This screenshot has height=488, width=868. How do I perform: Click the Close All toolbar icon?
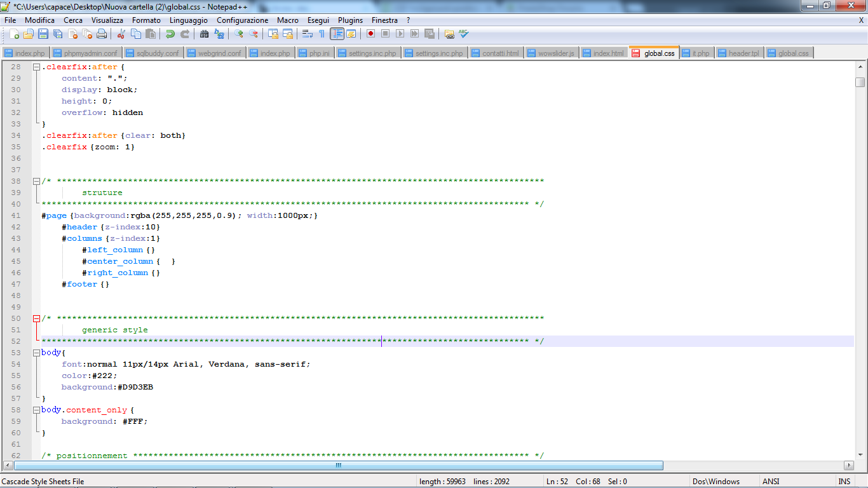pos(87,34)
